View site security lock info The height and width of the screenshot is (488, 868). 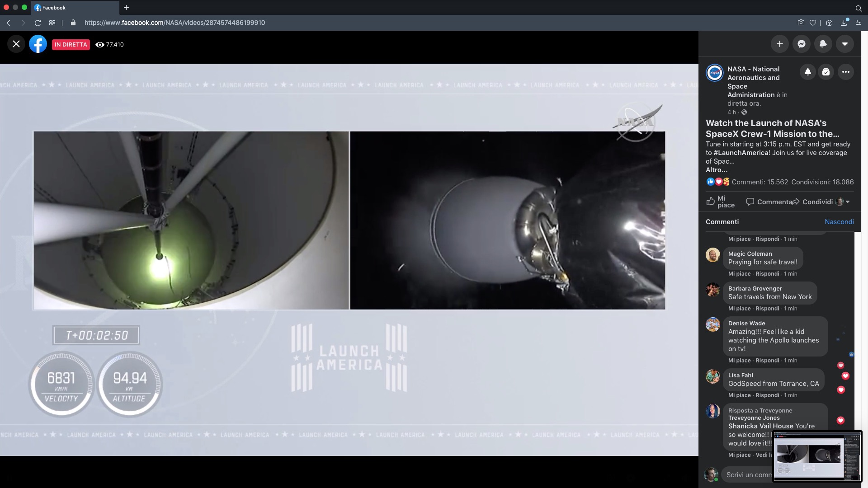[73, 23]
